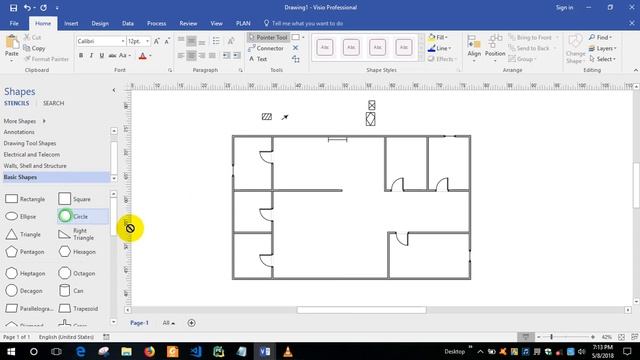640x360 pixels.
Task: Pick the Heptagon shape
Action: (x=25, y=273)
